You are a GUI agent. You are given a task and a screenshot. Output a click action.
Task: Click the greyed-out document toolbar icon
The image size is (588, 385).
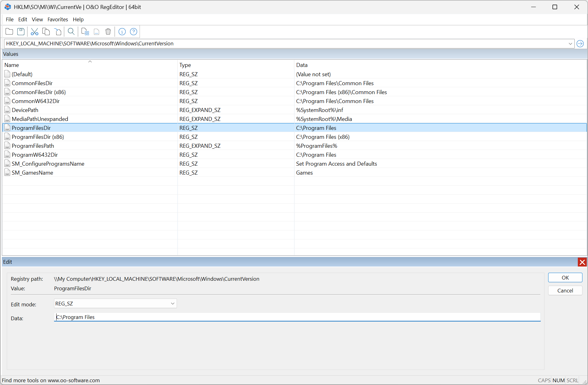(97, 31)
